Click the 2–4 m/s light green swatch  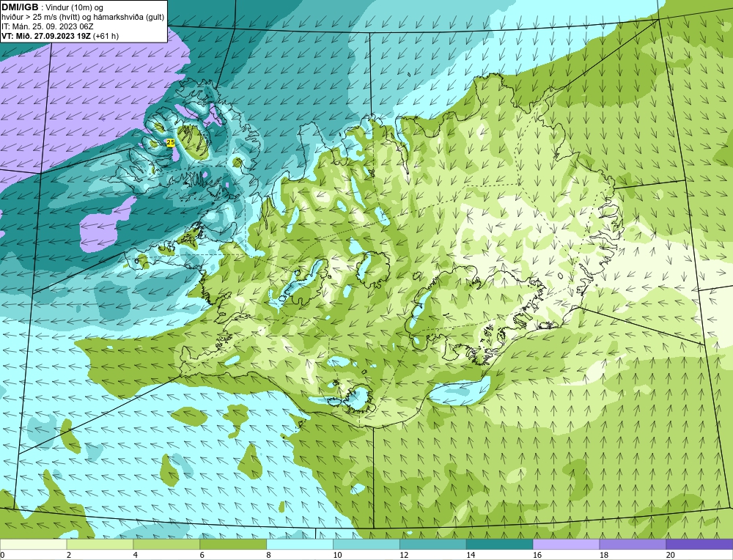(x=100, y=544)
